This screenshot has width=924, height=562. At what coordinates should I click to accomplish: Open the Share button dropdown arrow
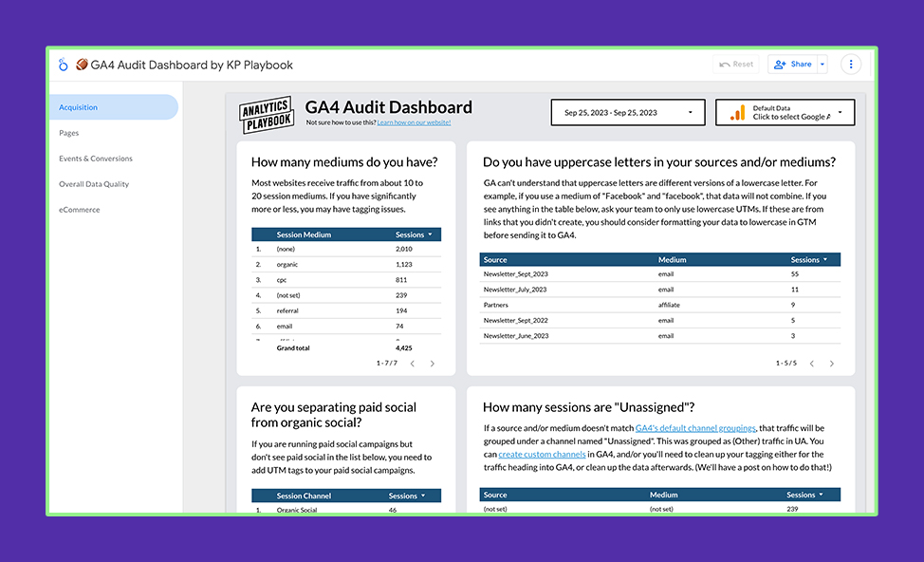(822, 65)
